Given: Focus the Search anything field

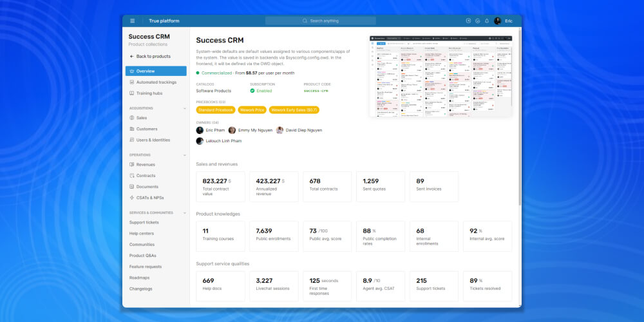Looking at the screenshot, I should click(320, 21).
